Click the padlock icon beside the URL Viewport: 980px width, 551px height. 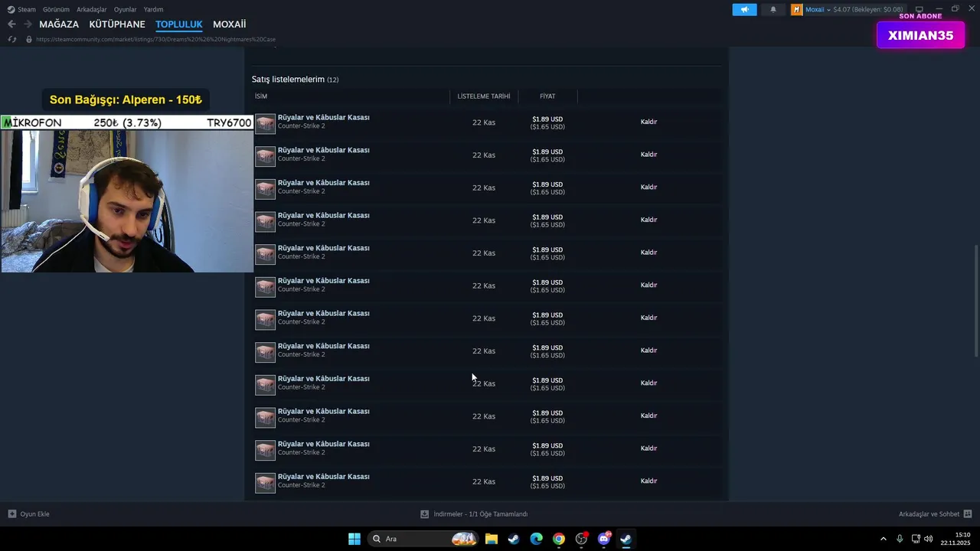[x=29, y=39]
